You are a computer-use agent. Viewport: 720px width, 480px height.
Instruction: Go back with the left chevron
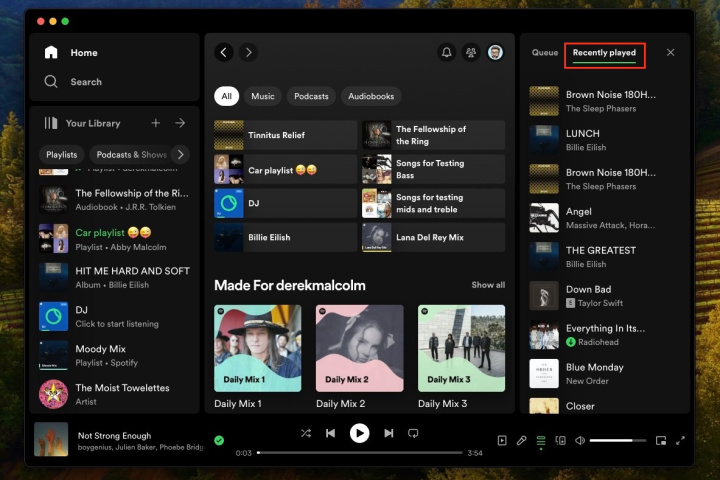click(224, 52)
